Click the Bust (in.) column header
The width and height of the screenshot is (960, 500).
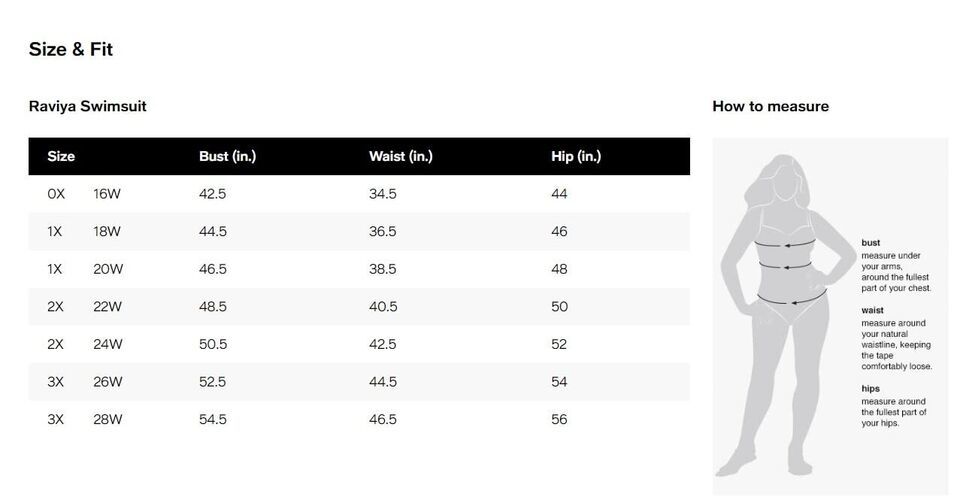tap(228, 156)
